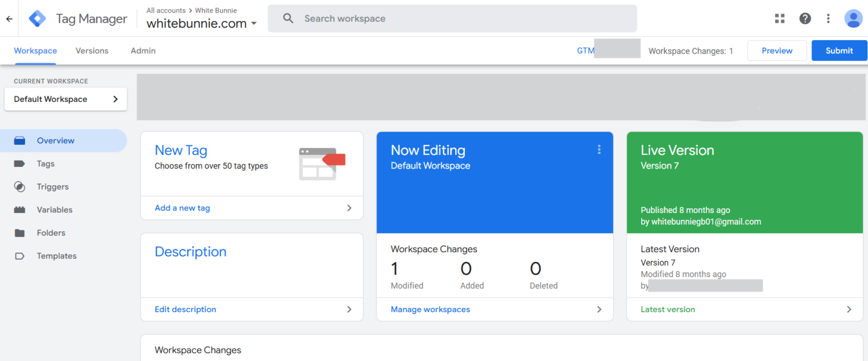Click the back arrow icon
The width and height of the screenshot is (868, 361).
pos(9,18)
